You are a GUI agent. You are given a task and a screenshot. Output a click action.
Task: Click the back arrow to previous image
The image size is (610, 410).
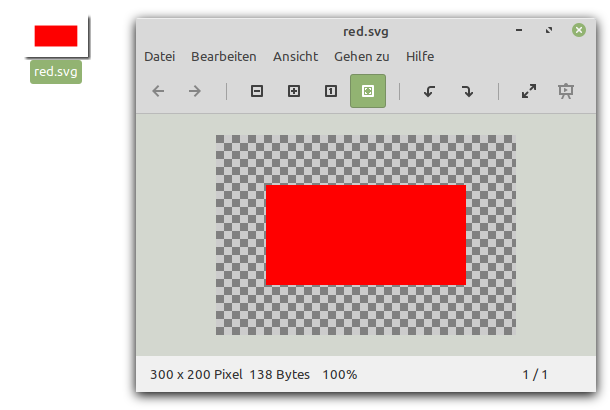[158, 91]
